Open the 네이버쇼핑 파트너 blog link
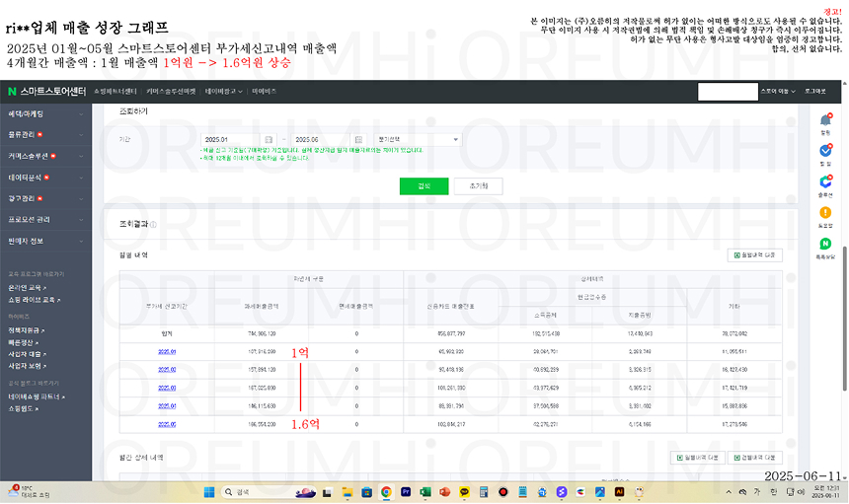Viewport: 849px width, 504px height. tap(37, 396)
